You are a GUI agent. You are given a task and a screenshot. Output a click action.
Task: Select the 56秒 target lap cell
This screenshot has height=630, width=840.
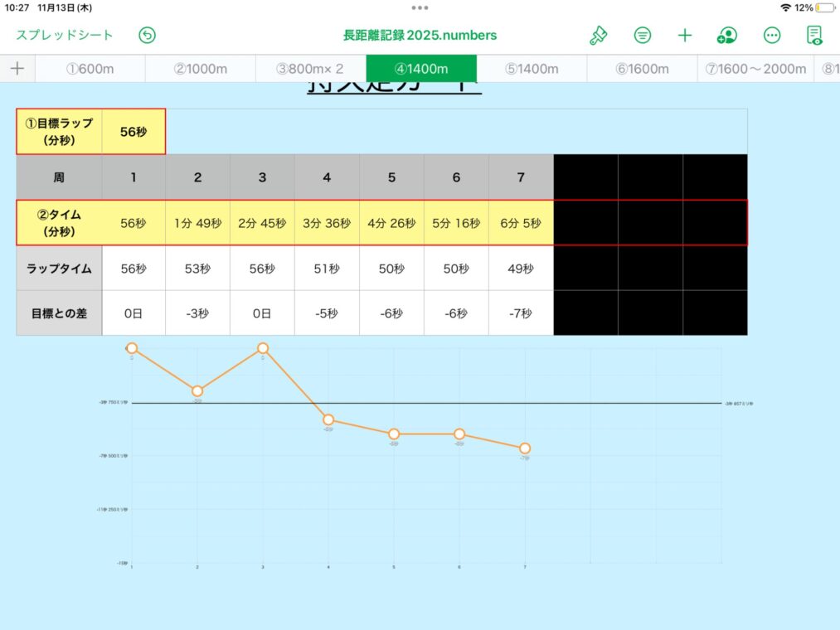[x=133, y=131]
